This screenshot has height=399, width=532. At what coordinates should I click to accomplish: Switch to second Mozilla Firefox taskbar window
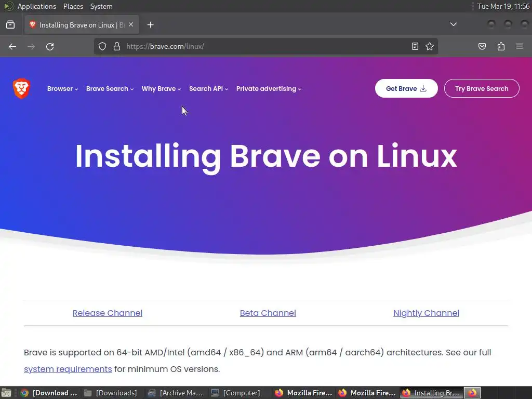[367, 393]
